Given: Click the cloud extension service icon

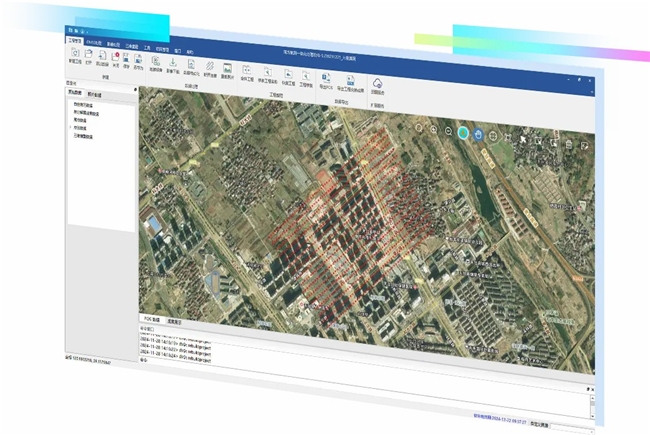Looking at the screenshot, I should (x=379, y=84).
